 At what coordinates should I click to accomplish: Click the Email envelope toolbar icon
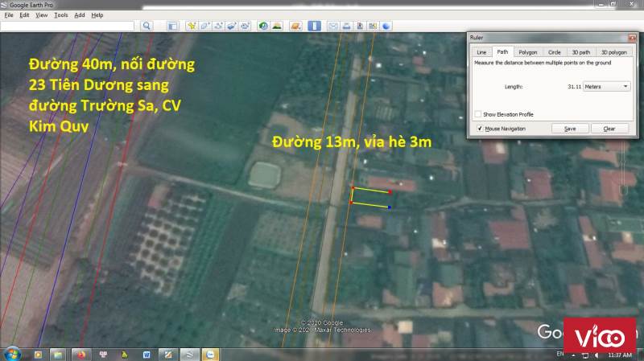pyautogui.click(x=333, y=26)
